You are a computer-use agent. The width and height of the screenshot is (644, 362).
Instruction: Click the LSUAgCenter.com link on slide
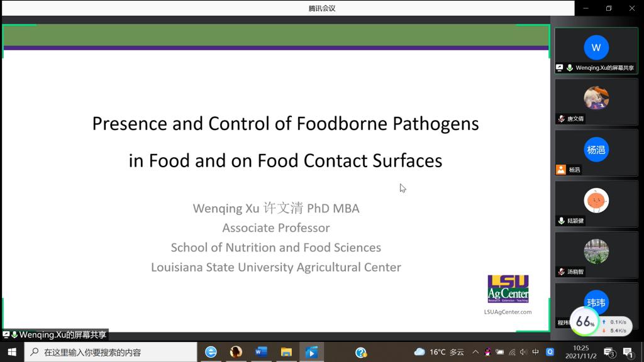[508, 312]
